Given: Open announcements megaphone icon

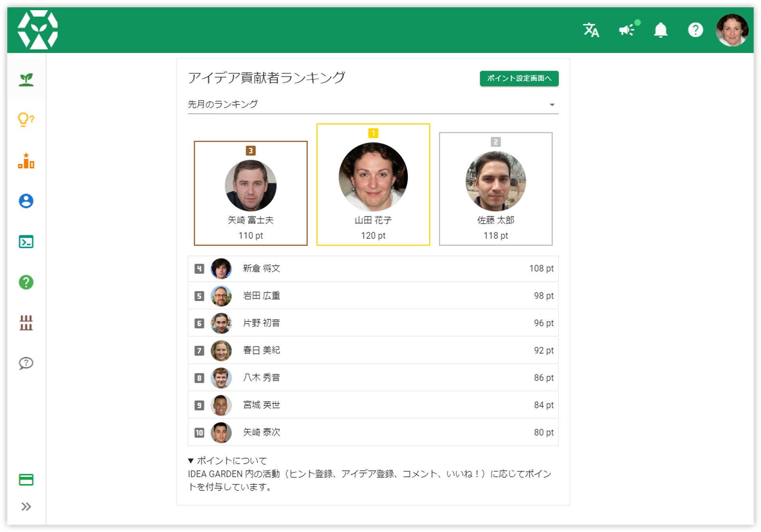Looking at the screenshot, I should (627, 30).
